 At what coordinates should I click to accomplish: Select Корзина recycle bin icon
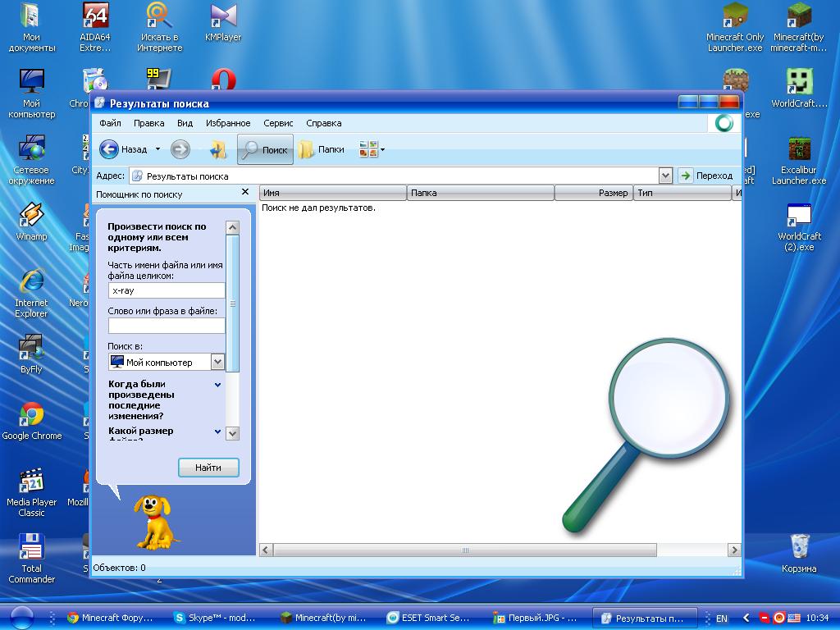click(x=799, y=554)
